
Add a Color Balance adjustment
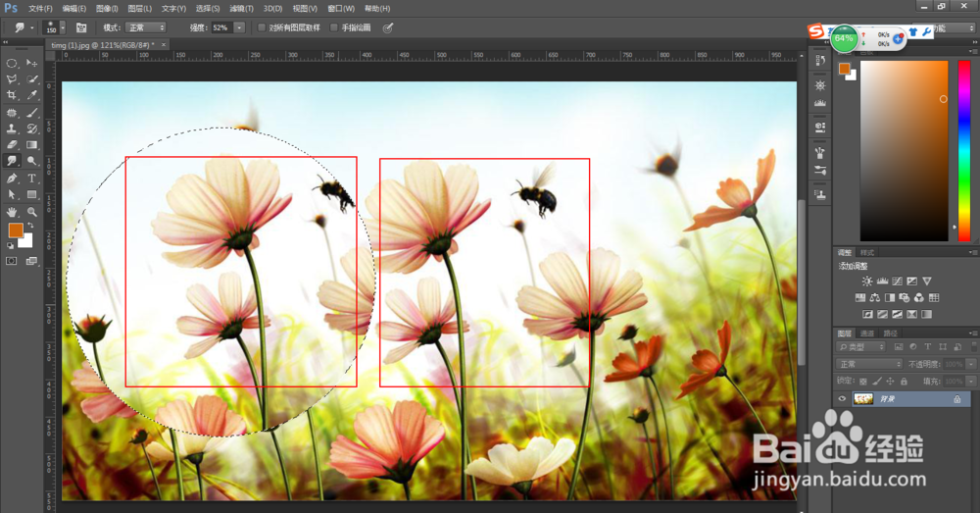(874, 298)
